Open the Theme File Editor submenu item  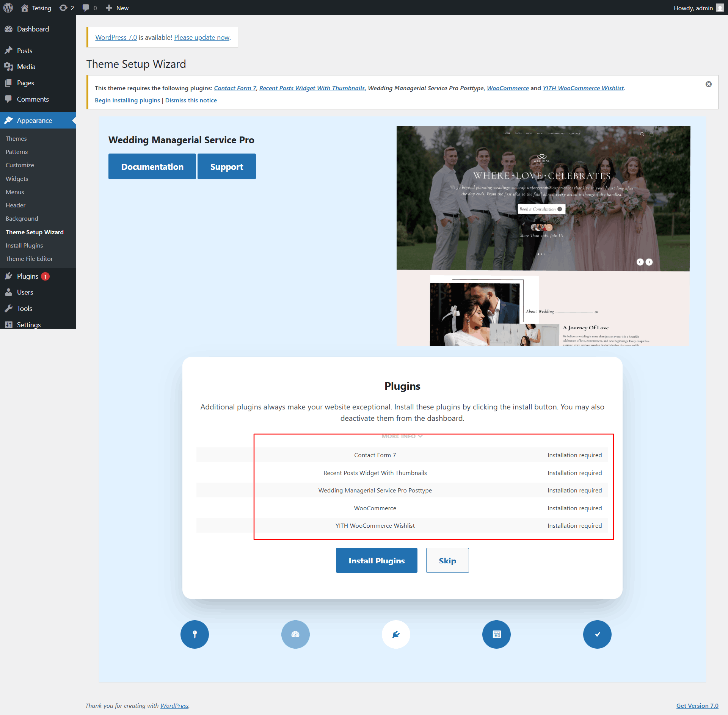click(x=29, y=259)
